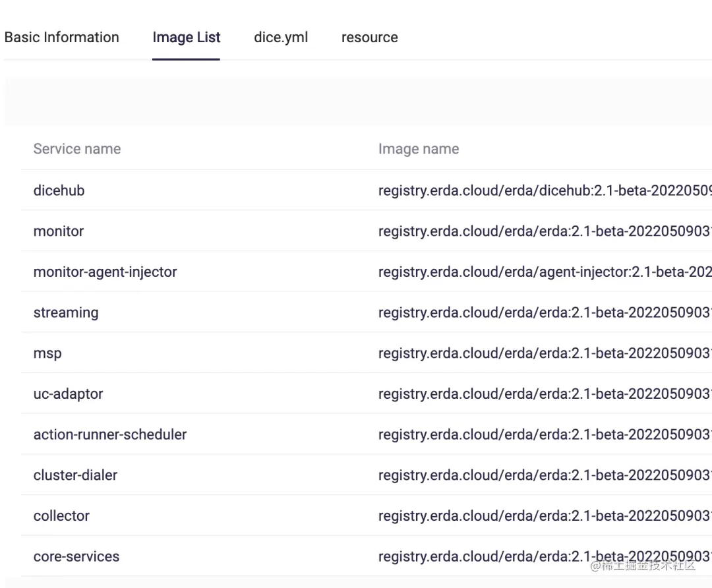Click the action-runner-scheduler service name
712x588 pixels.
tap(110, 434)
